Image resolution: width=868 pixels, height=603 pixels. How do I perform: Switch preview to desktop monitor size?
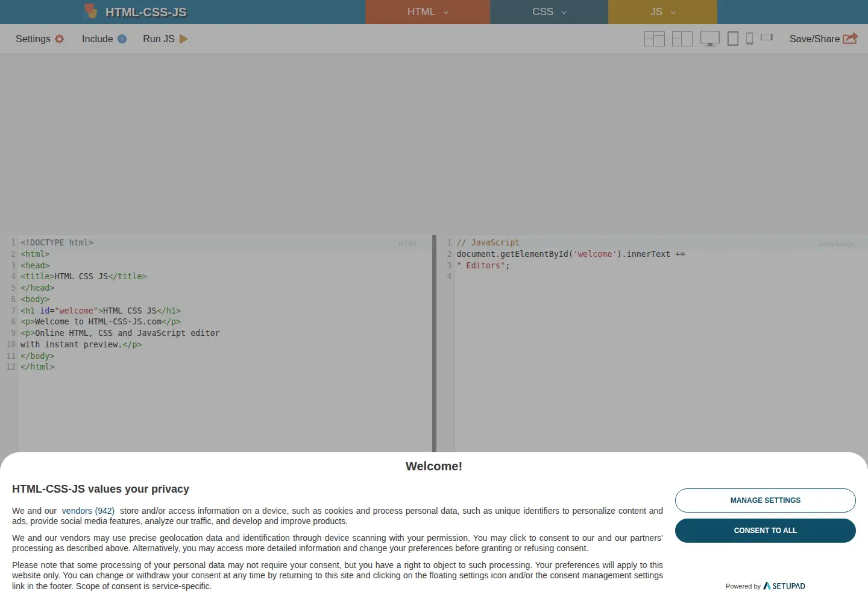click(x=709, y=39)
